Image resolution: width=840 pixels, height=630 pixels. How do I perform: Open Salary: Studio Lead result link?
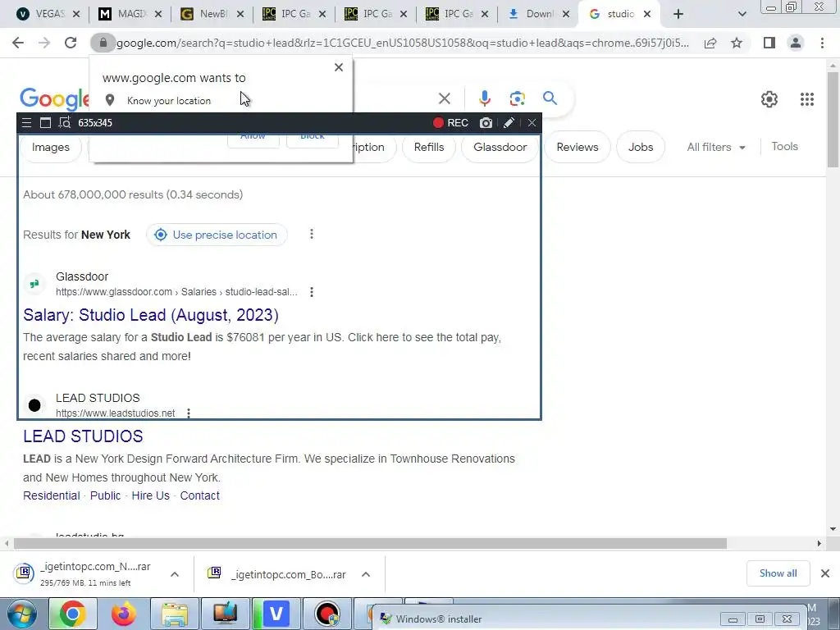151,315
